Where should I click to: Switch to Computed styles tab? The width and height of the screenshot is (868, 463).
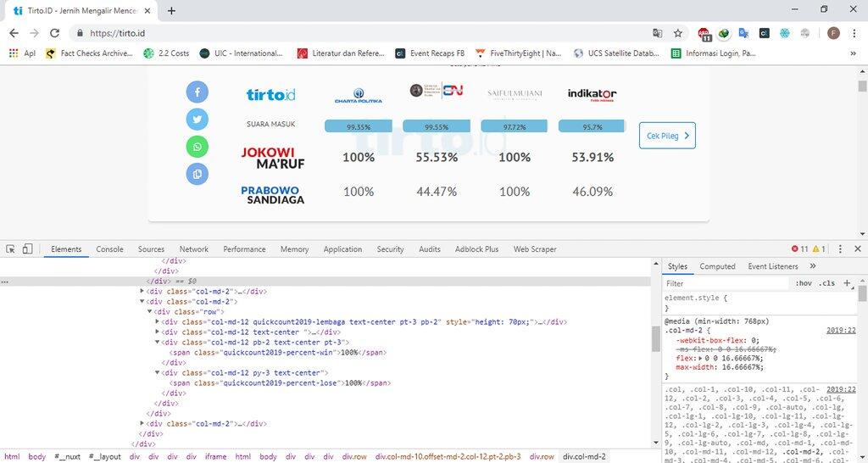[x=717, y=266]
